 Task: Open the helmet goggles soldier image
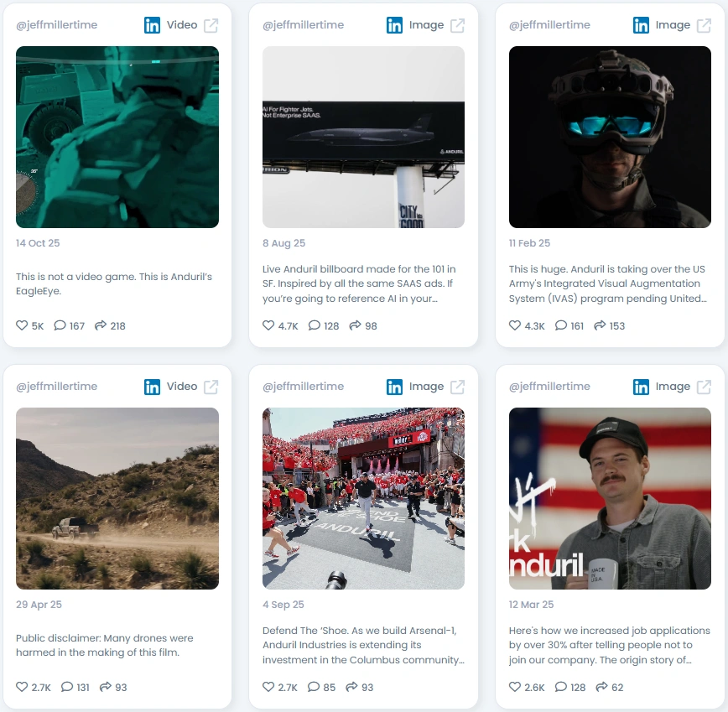[x=610, y=137]
